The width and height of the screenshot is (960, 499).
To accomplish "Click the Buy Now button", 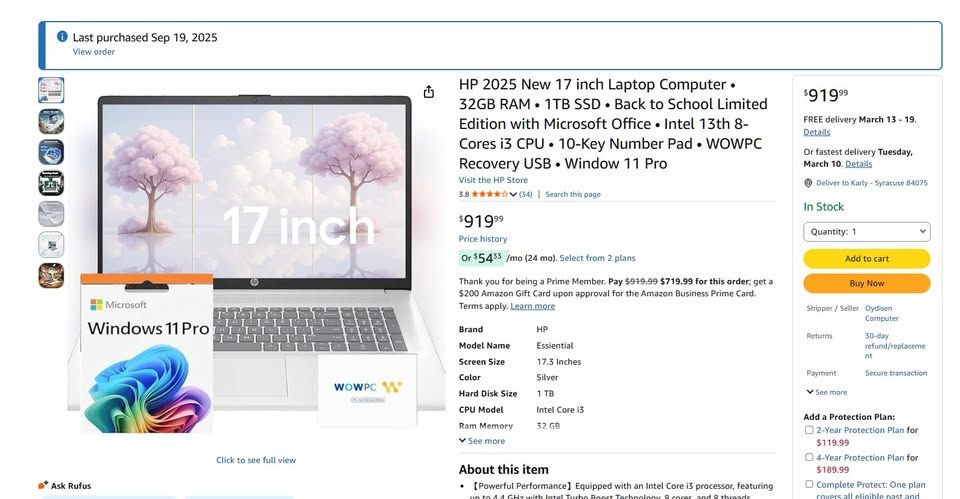I will point(866,284).
